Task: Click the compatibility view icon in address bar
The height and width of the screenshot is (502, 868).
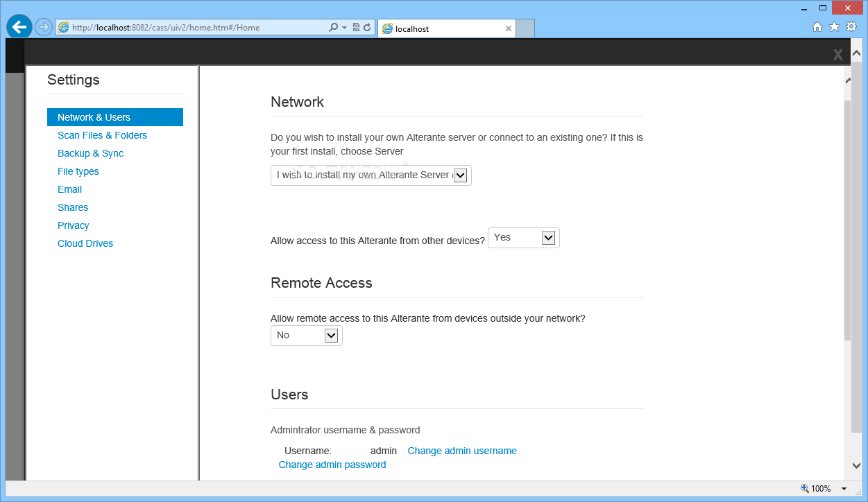Action: [356, 28]
